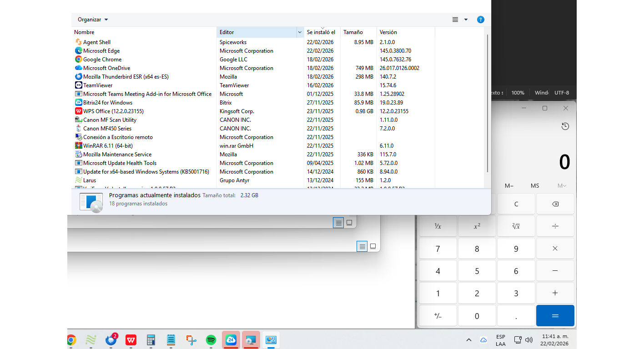
Task: Launch WPS Office from the taskbar
Action: pos(131,340)
